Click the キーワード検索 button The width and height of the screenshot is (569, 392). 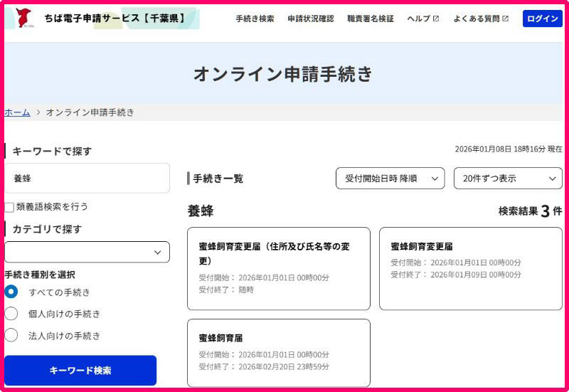(80, 371)
